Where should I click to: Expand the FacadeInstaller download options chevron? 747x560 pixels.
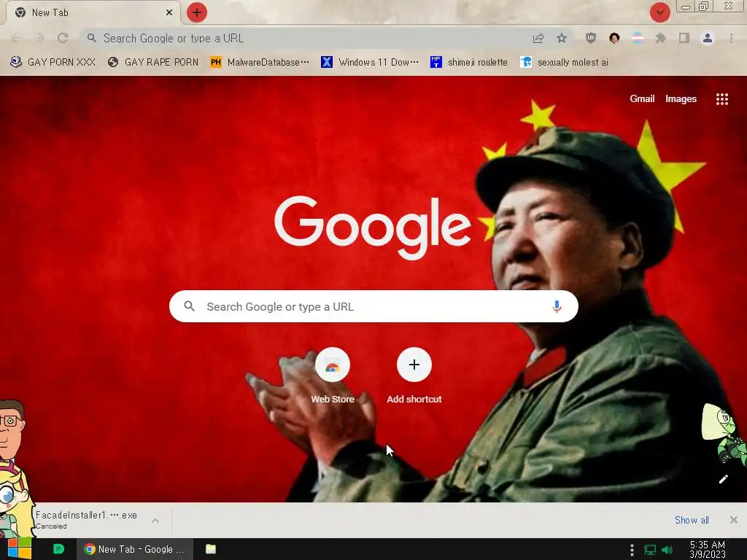click(x=155, y=521)
